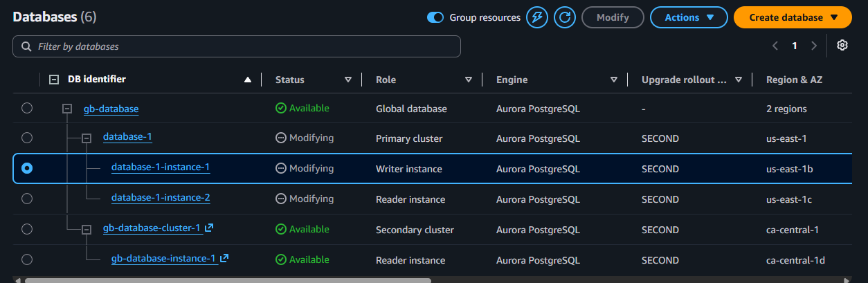Viewport: 868px width, 283px height.
Task: Select radio button for gb-database-cluster-1
Action: [x=26, y=229]
